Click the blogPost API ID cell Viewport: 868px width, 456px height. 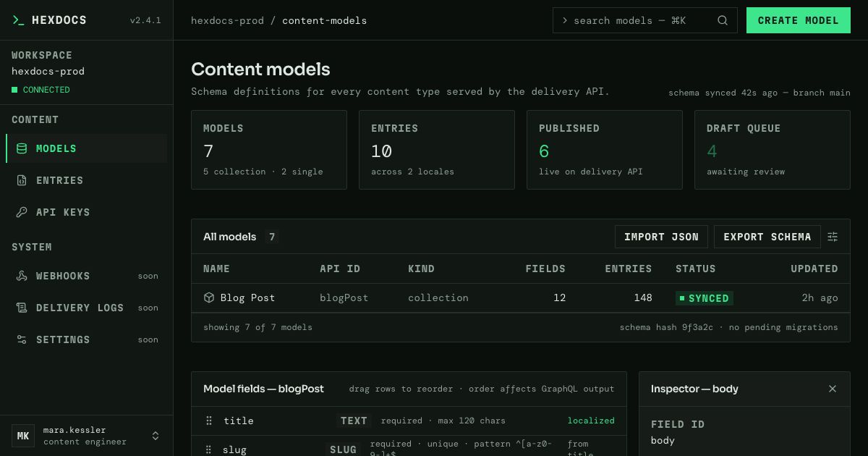(x=344, y=297)
